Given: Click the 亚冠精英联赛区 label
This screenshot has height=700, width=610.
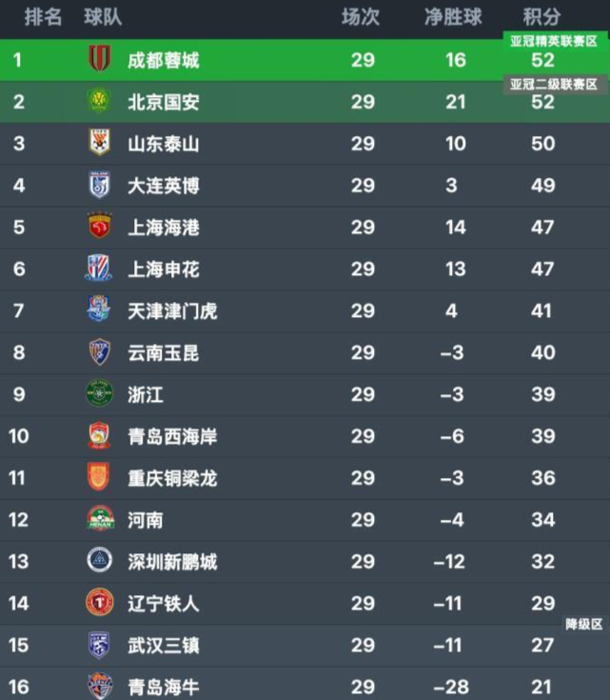Looking at the screenshot, I should tap(554, 42).
